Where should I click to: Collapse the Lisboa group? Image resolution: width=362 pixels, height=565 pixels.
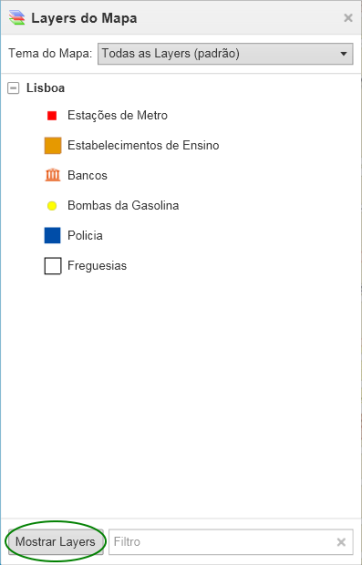[x=13, y=88]
